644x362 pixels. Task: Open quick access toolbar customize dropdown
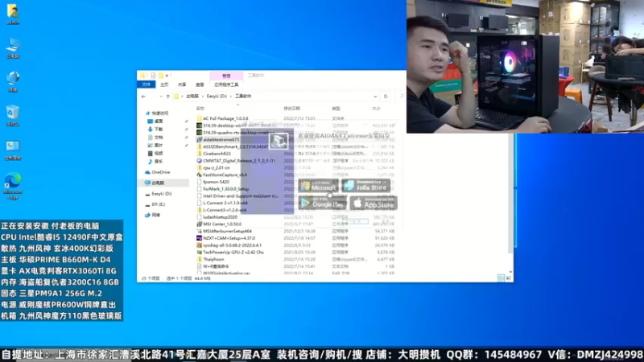point(167,76)
